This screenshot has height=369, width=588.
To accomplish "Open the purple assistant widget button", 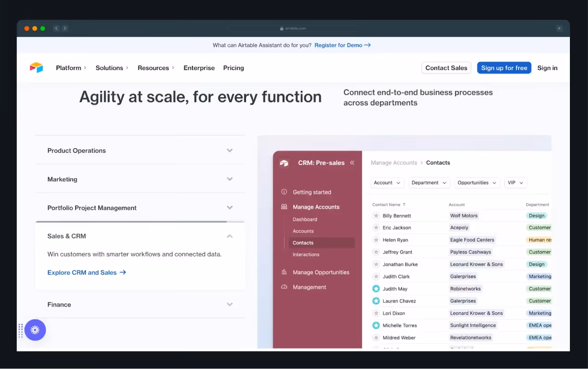I will pyautogui.click(x=35, y=330).
